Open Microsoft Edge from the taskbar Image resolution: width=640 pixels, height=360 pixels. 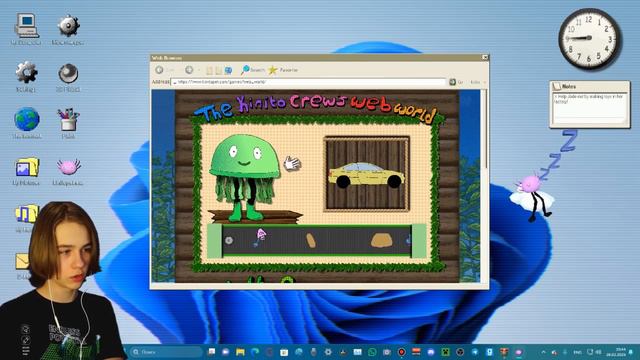255,352
